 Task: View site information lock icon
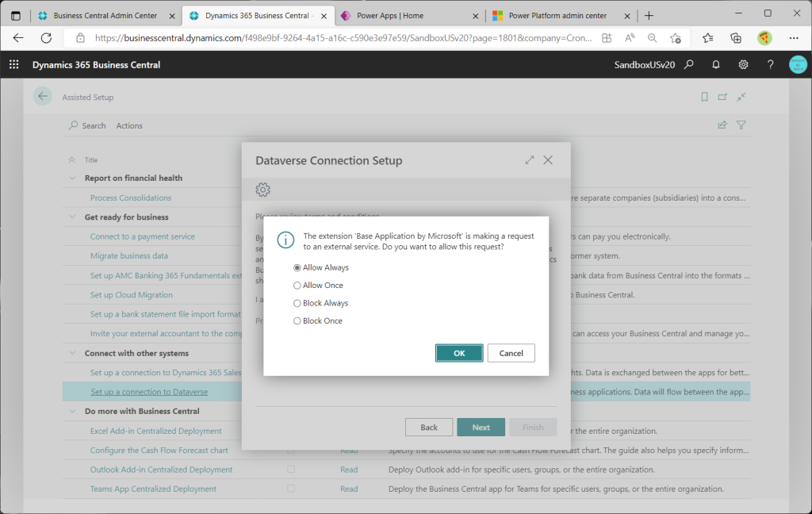click(80, 38)
